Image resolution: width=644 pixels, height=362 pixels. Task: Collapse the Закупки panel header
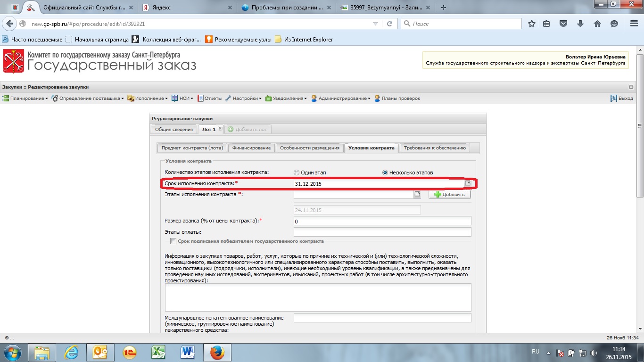pos(631,87)
